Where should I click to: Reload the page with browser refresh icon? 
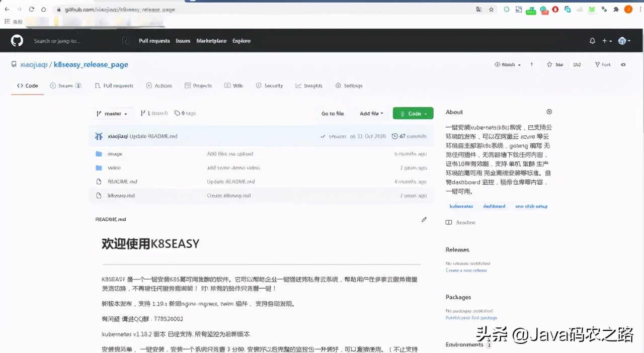click(x=32, y=9)
